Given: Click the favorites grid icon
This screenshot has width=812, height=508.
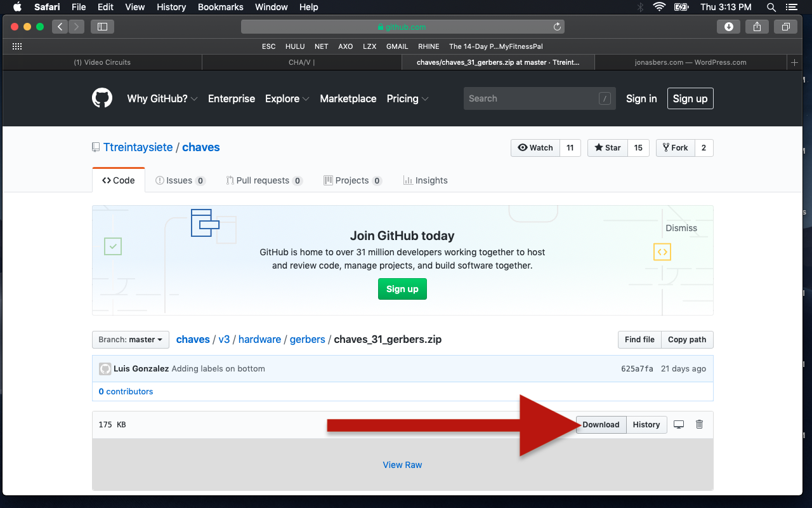Looking at the screenshot, I should (17, 46).
